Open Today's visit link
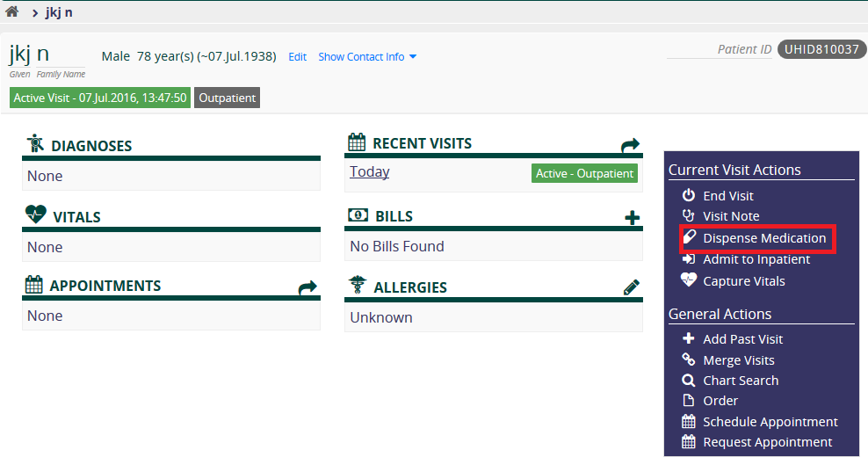868x472 pixels. (x=369, y=171)
